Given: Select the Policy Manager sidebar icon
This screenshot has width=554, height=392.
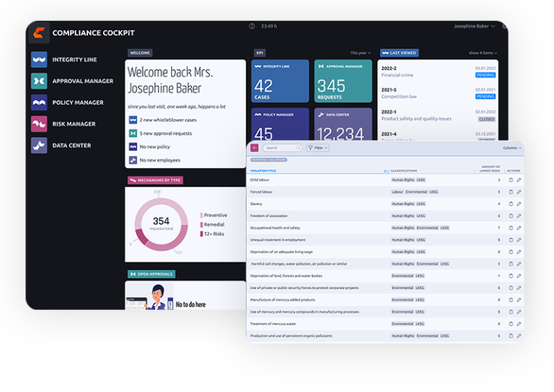Looking at the screenshot, I should (x=39, y=102).
